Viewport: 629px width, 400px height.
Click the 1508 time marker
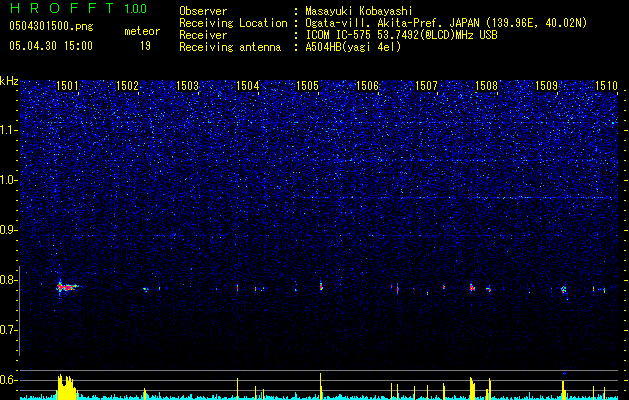pyautogui.click(x=486, y=85)
